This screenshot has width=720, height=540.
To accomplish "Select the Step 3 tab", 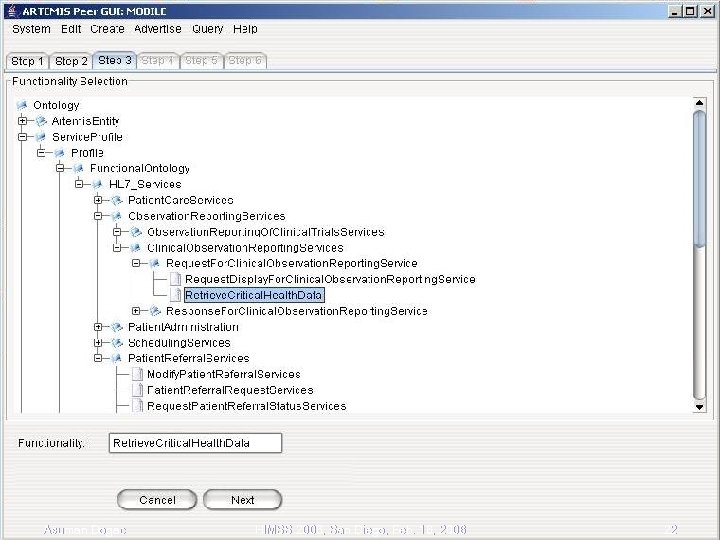I will pos(115,60).
